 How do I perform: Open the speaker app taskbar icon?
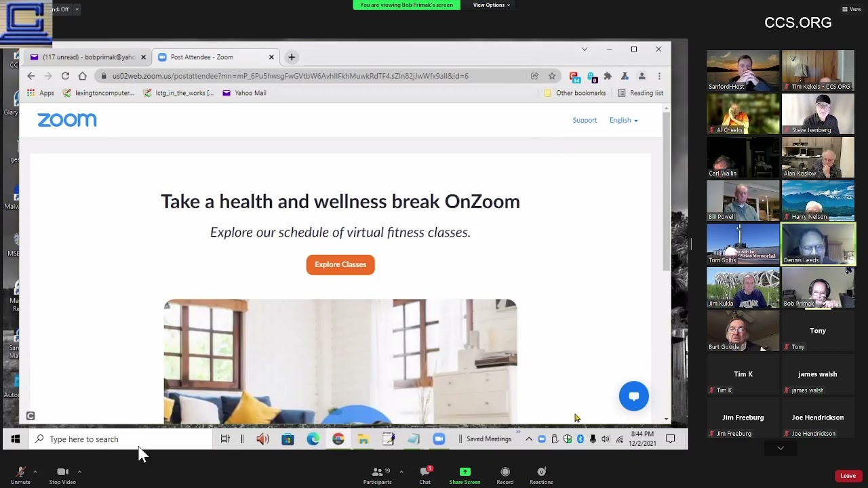(262, 439)
